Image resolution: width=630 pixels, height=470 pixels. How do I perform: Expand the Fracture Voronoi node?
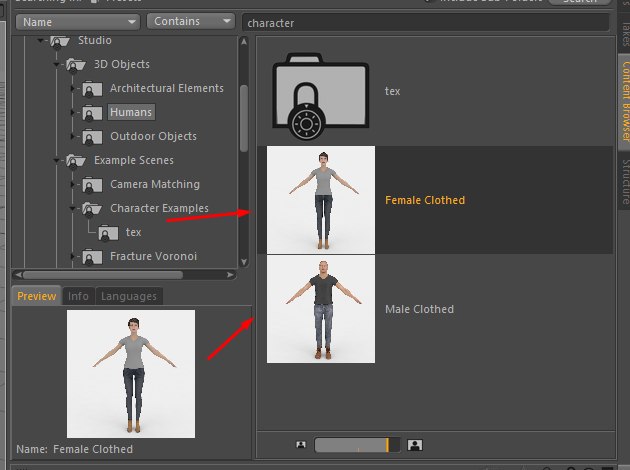tap(72, 256)
